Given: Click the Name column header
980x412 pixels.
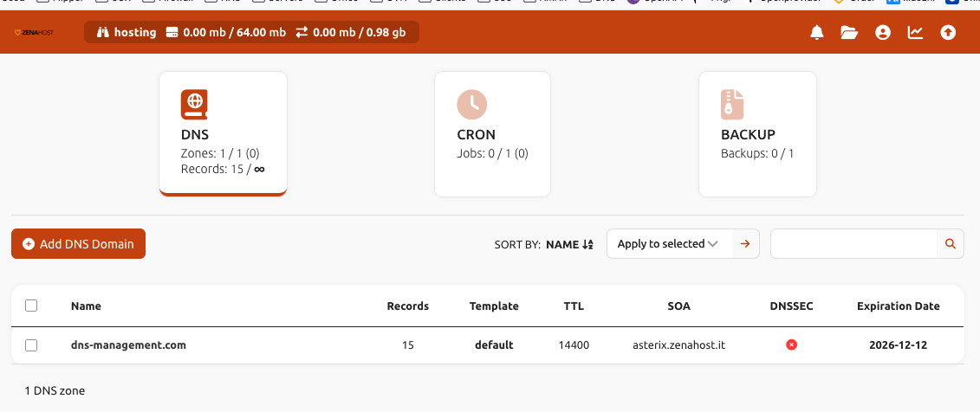Looking at the screenshot, I should coord(86,306).
